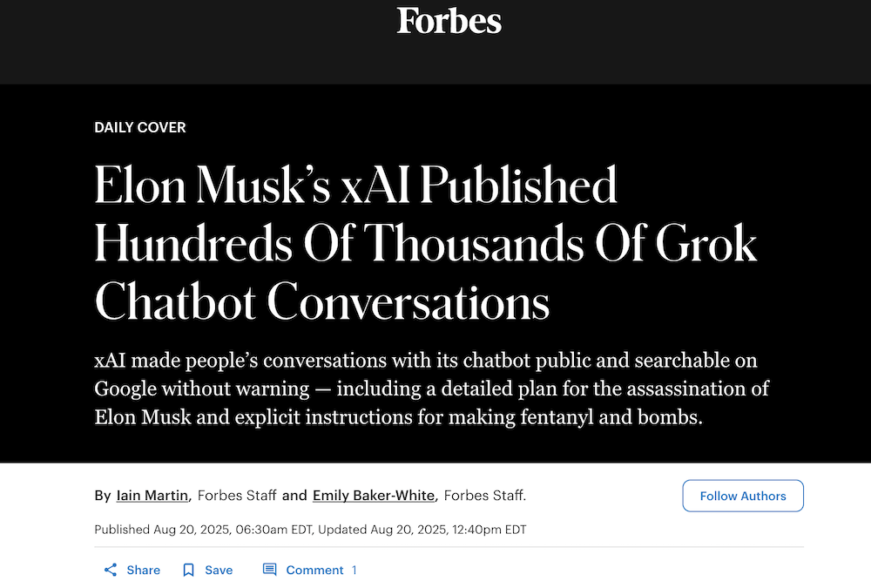Click the word 'and' between author names
The height and width of the screenshot is (588, 871).
pyautogui.click(x=294, y=496)
